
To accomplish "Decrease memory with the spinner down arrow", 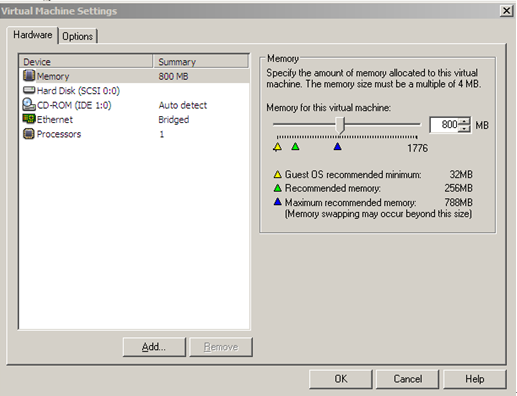I will pyautogui.click(x=464, y=129).
